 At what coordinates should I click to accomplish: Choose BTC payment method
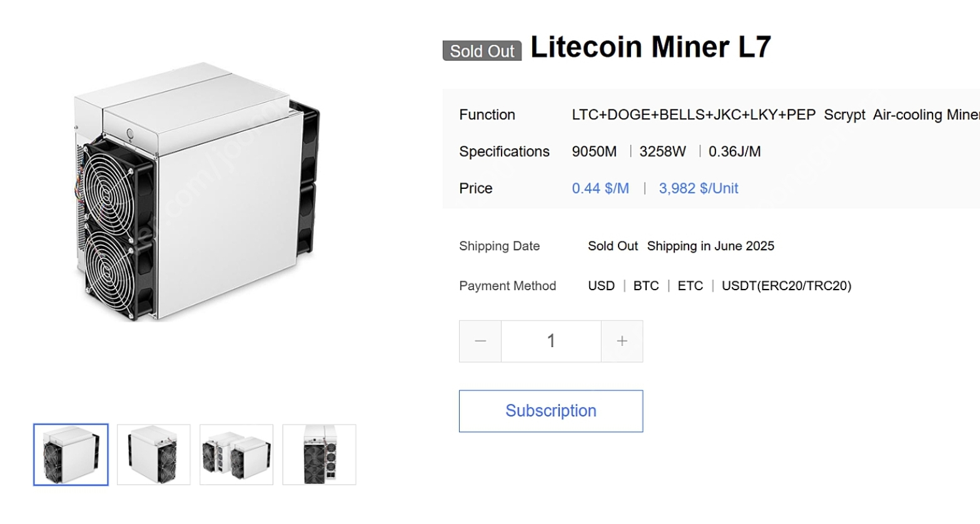click(x=646, y=286)
